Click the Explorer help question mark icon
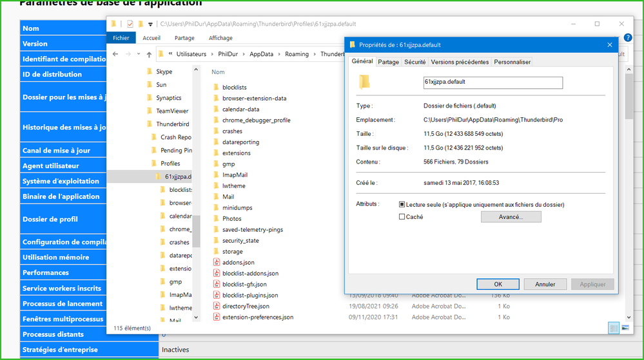The width and height of the screenshot is (644, 360). coord(628,38)
